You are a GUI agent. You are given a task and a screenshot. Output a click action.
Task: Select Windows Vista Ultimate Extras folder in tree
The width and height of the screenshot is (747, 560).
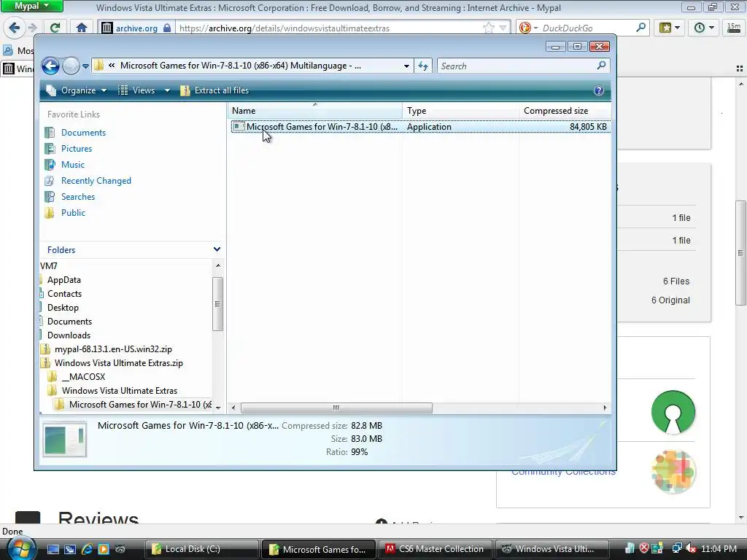tap(119, 391)
